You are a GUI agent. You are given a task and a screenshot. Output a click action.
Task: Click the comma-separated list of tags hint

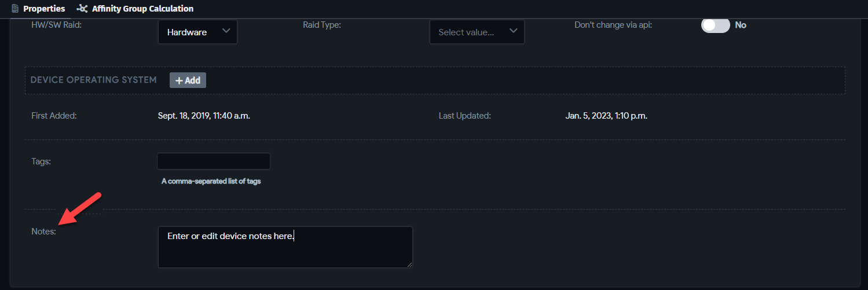coord(211,181)
